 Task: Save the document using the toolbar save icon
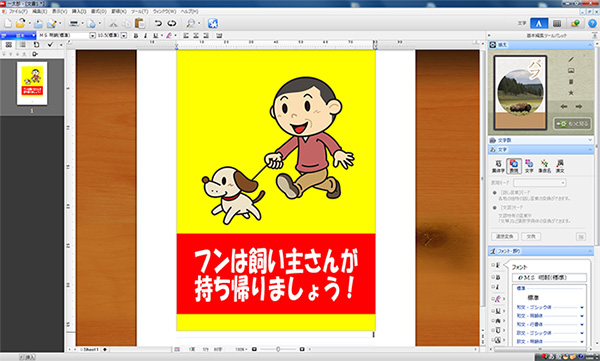[38, 23]
